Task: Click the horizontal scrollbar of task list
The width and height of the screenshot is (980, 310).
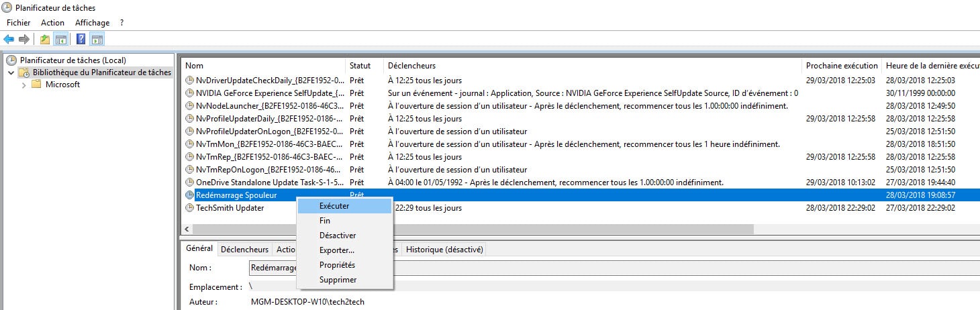Action: coord(470,229)
